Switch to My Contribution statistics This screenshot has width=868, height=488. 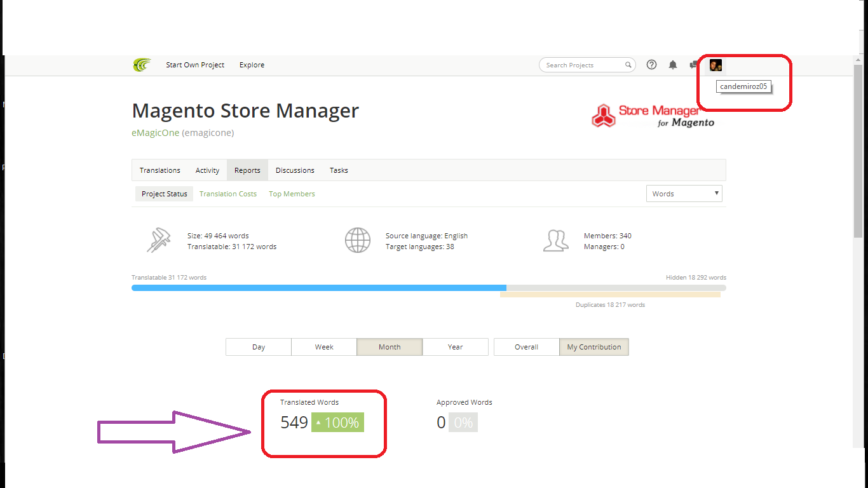tap(594, 347)
